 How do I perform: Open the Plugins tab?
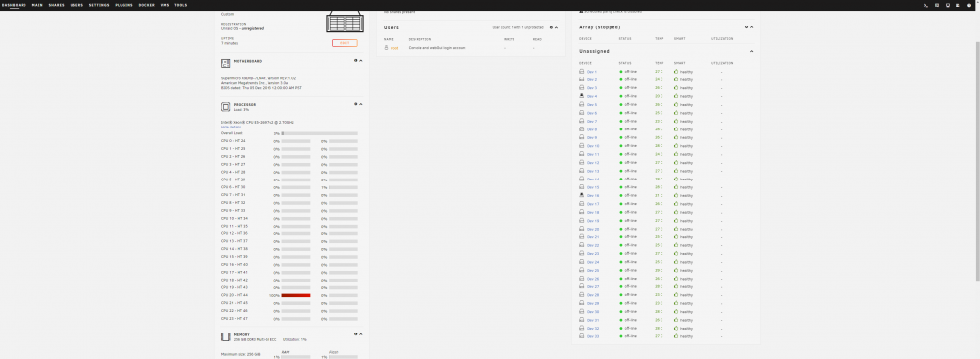(x=123, y=5)
